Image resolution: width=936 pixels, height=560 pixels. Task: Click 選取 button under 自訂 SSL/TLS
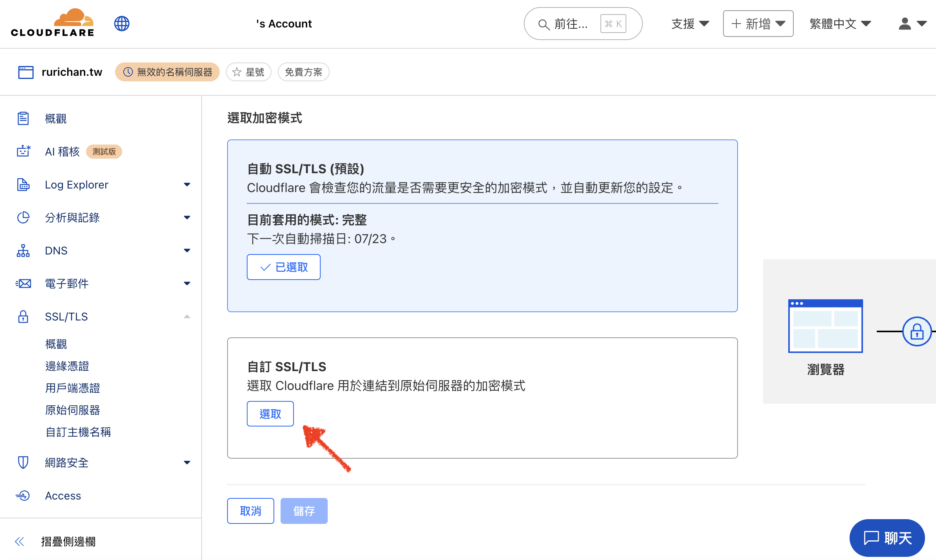270,414
